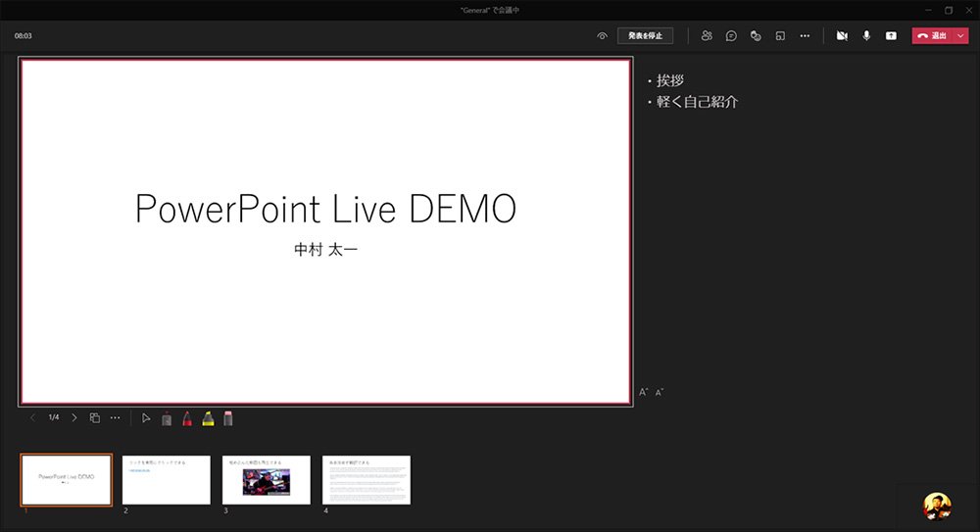This screenshot has width=980, height=532.
Task: Expand the leave options dropdown arrow
Action: (x=960, y=35)
